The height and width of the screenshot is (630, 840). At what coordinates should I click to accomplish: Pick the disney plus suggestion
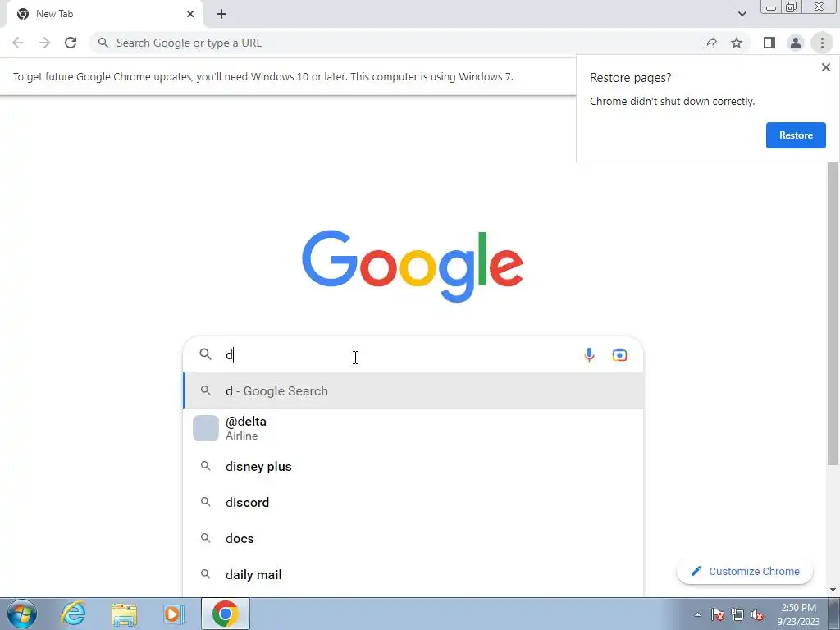click(413, 466)
